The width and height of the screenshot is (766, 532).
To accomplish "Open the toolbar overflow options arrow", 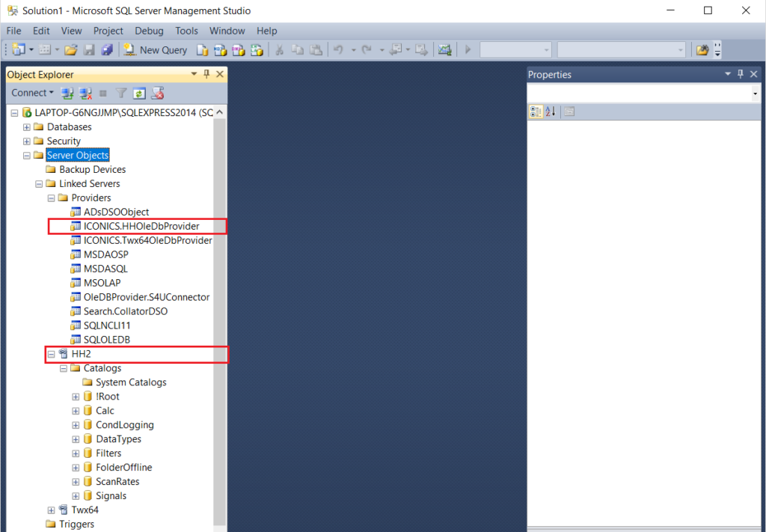I will click(717, 50).
